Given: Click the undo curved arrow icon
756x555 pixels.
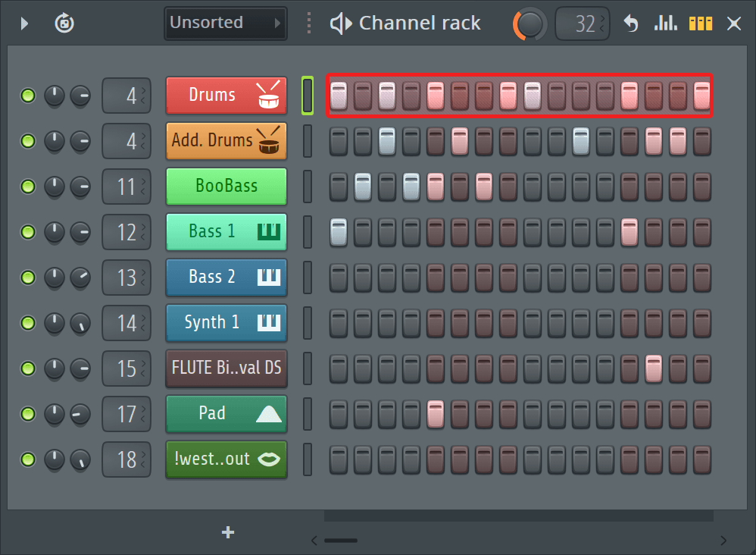Looking at the screenshot, I should tap(631, 24).
